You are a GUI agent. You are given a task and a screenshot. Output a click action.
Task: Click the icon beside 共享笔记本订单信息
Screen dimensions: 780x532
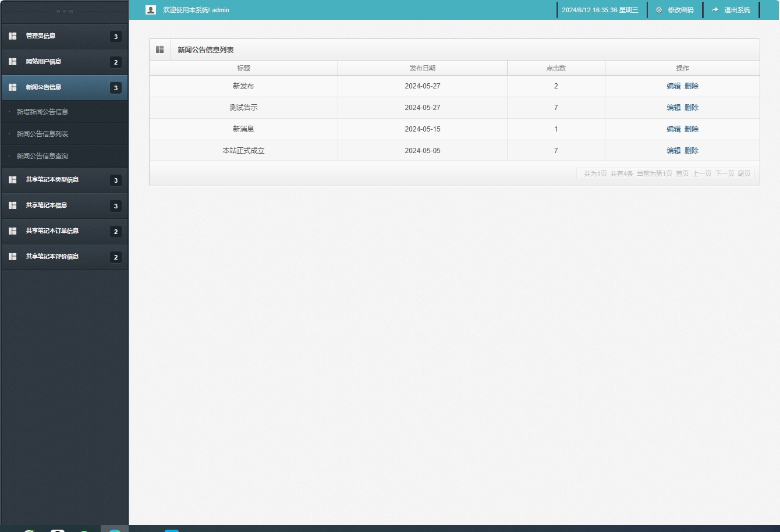pyautogui.click(x=13, y=231)
